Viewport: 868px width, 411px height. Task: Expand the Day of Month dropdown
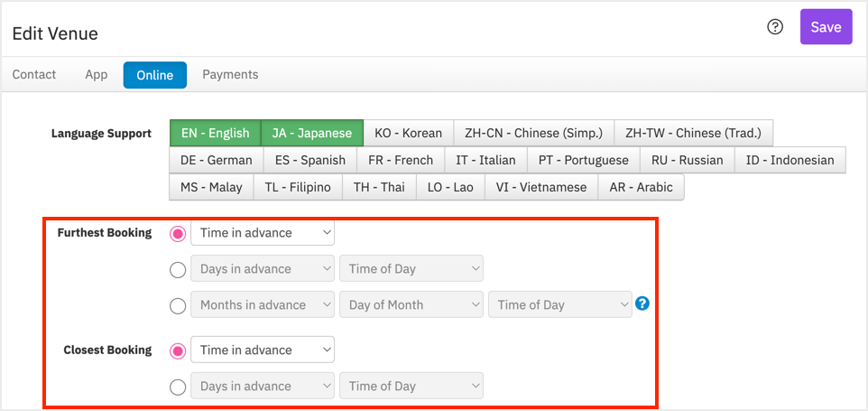[x=411, y=304]
